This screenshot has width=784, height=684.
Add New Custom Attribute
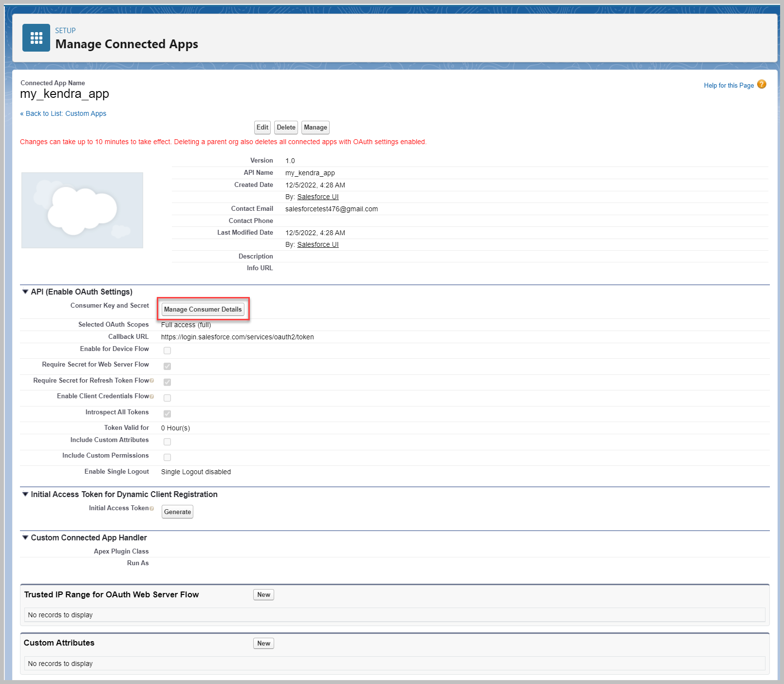[x=263, y=643]
